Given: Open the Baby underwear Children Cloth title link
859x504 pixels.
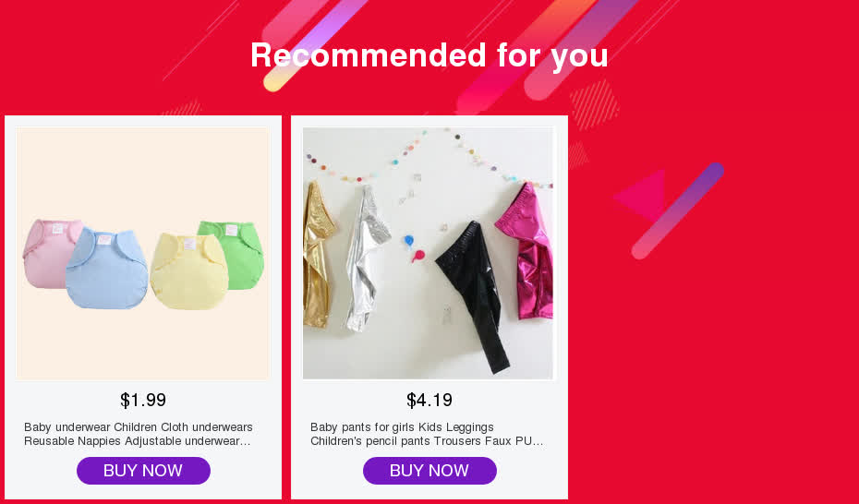Looking at the screenshot, I should [139, 434].
